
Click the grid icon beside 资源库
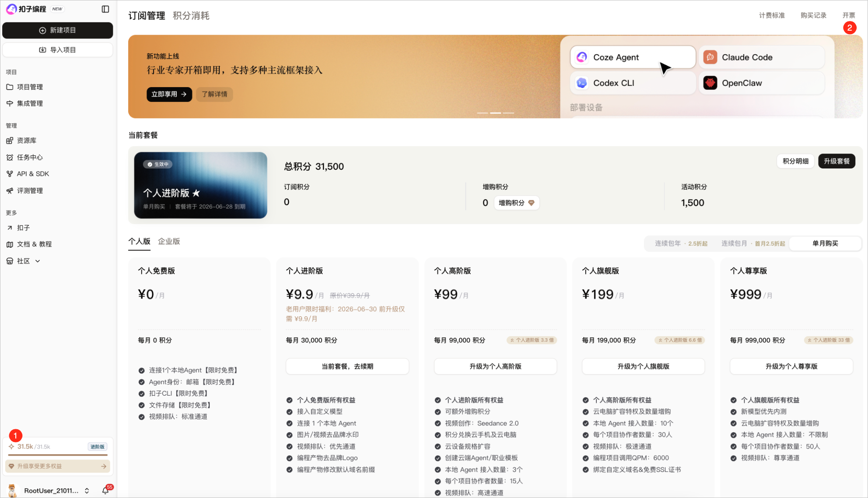coord(10,140)
